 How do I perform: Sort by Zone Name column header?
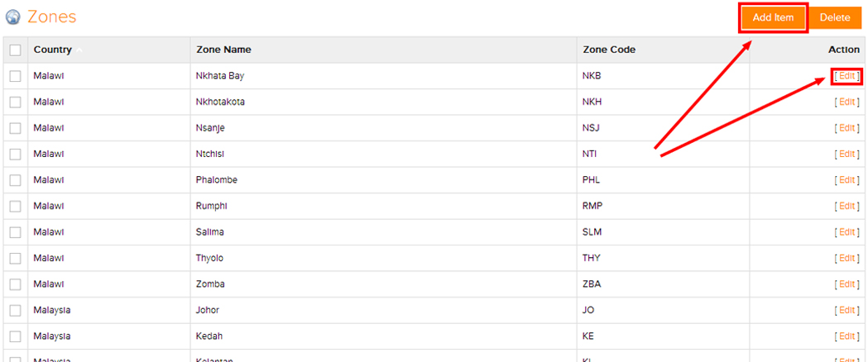coord(223,50)
